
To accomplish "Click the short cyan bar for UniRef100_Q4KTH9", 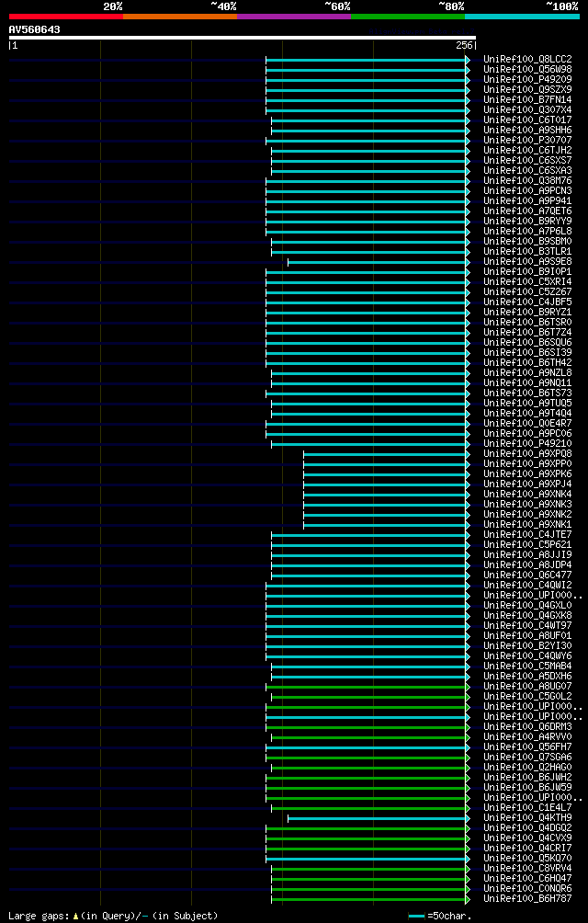I will [379, 818].
